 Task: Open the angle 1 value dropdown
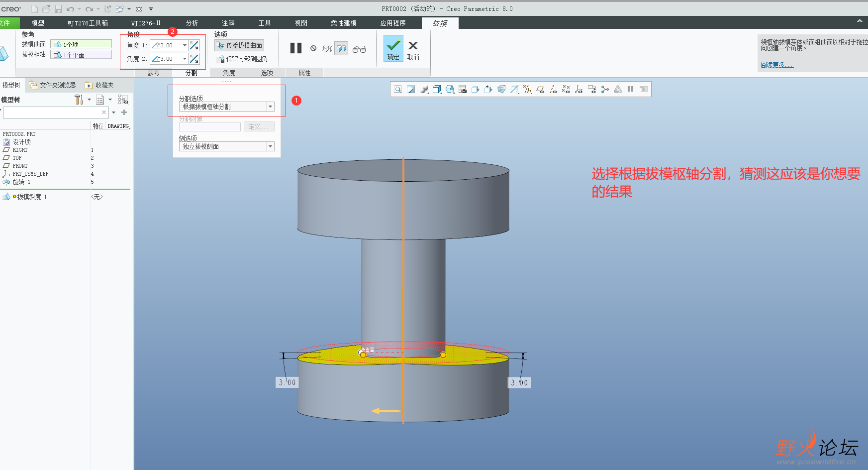(x=185, y=45)
